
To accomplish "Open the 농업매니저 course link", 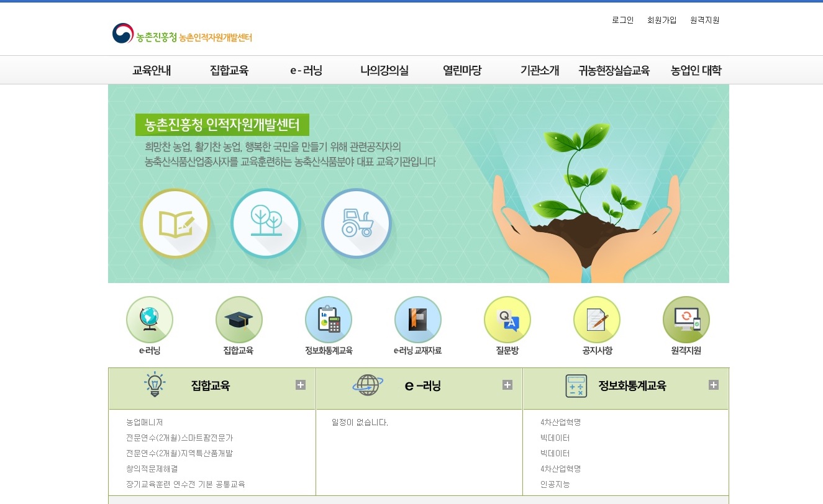I will point(144,422).
